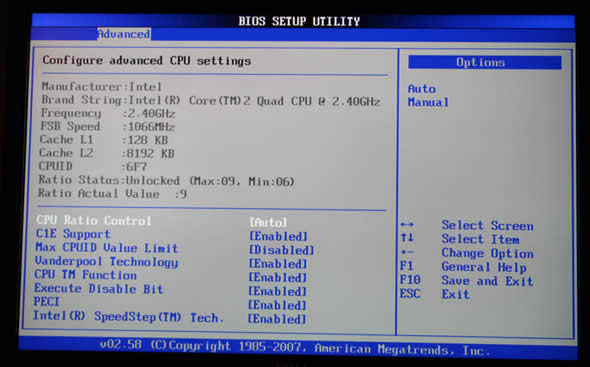Open the [Auto] value for CPU Ratio Control
Screen dimensions: 590x367
(x=268, y=222)
